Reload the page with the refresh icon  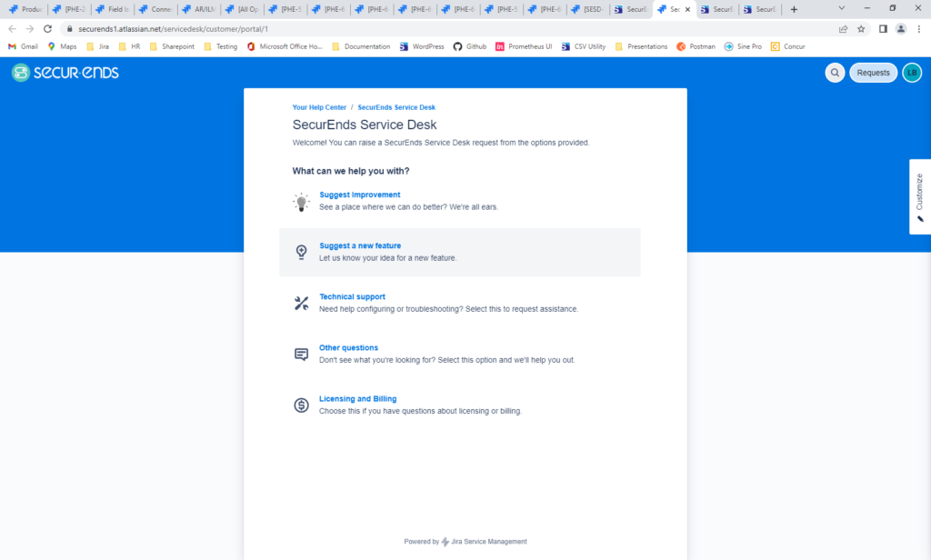[x=48, y=28]
